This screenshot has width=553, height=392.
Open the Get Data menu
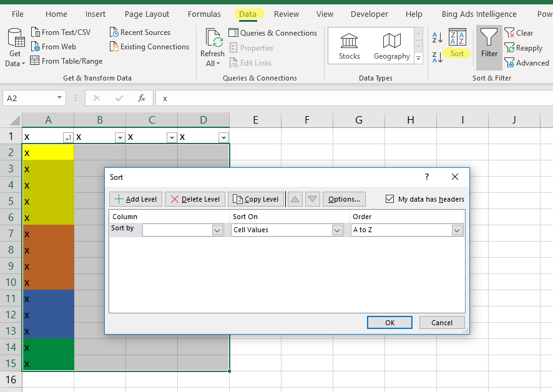coord(15,47)
